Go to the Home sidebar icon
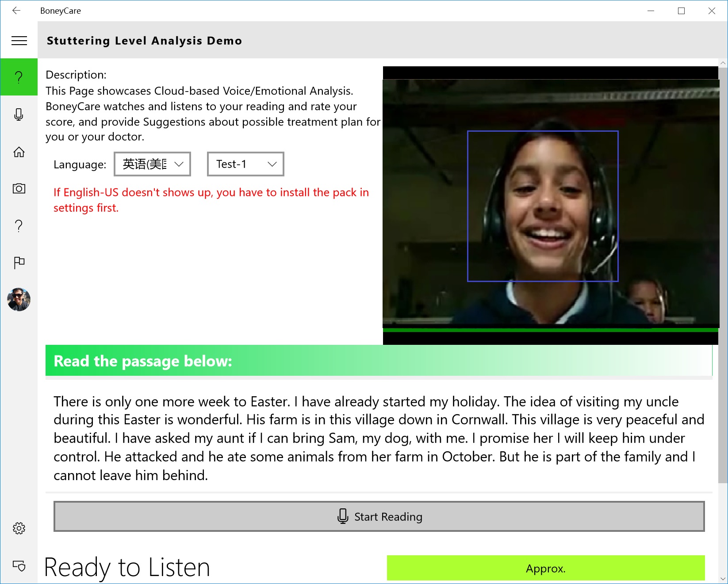Screen dimensions: 728x584 click(19, 152)
